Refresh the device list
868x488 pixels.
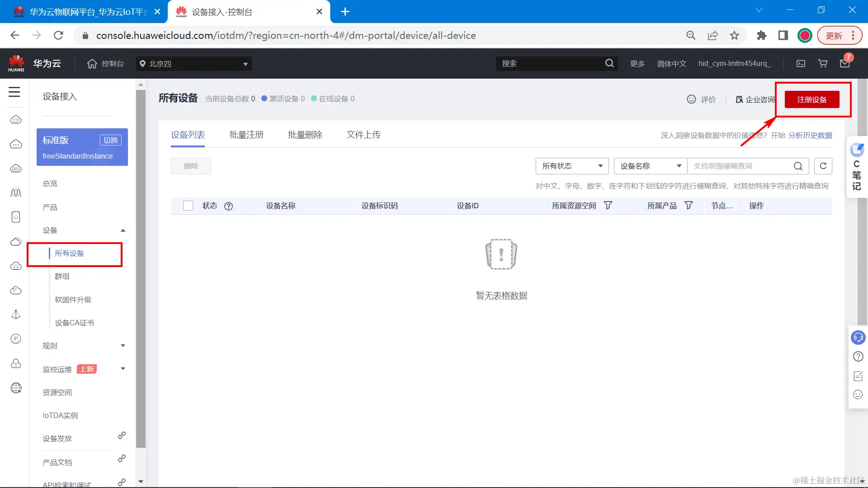click(x=823, y=166)
